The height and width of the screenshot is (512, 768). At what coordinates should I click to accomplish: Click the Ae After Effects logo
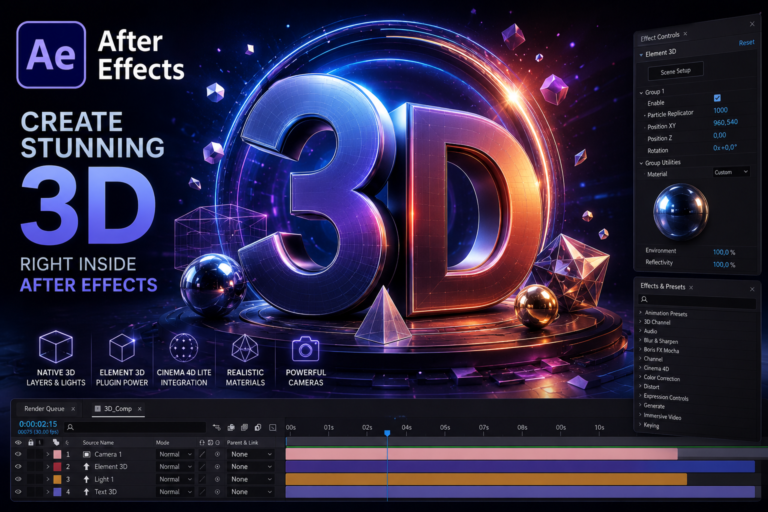[x=51, y=55]
